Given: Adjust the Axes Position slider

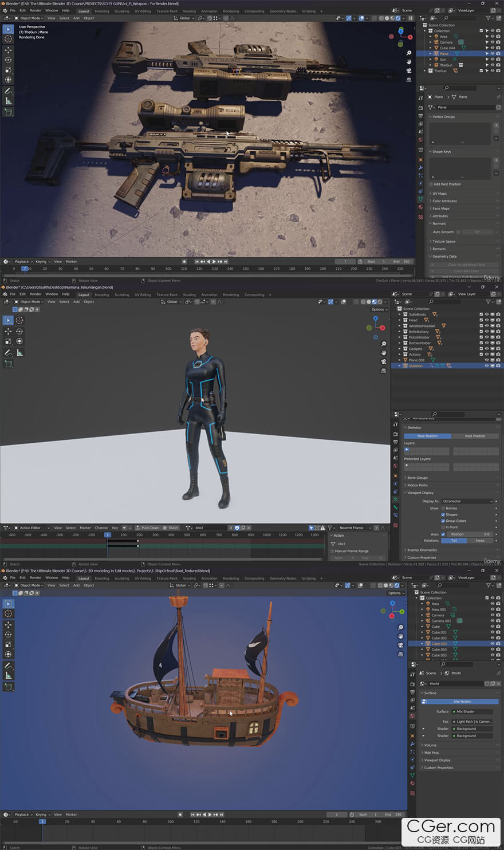Looking at the screenshot, I should pyautogui.click(x=469, y=534).
